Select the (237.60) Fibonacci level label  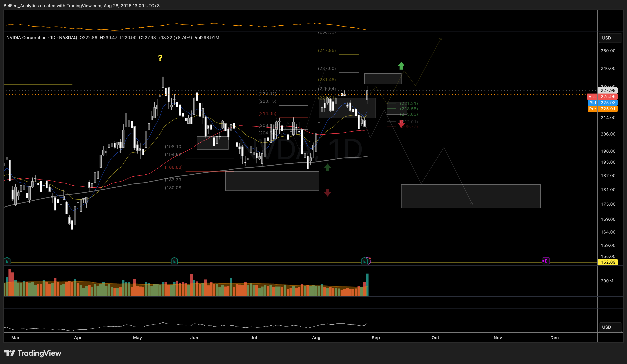click(327, 68)
